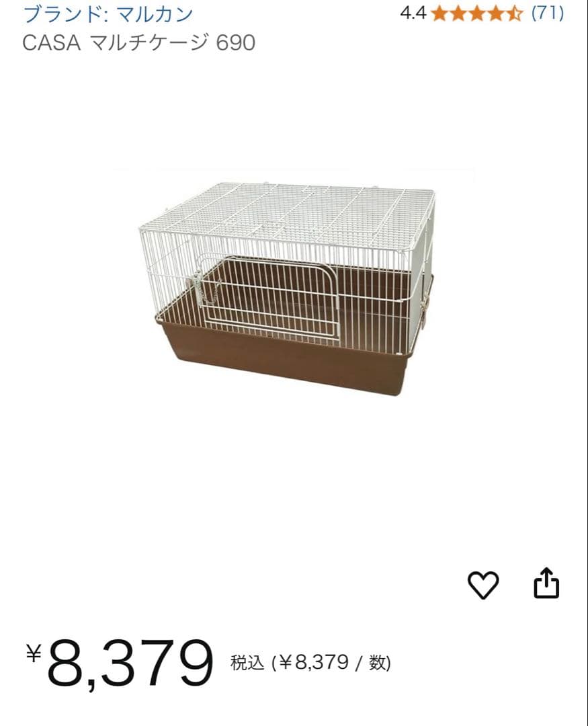Click the 税込 tax-included label
This screenshot has width=588, height=726.
pyautogui.click(x=247, y=663)
